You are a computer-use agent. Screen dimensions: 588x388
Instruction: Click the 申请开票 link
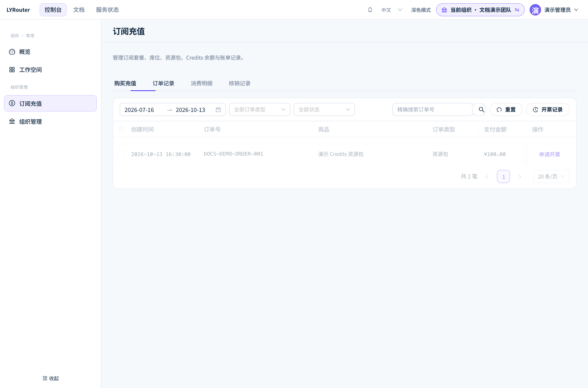[550, 154]
